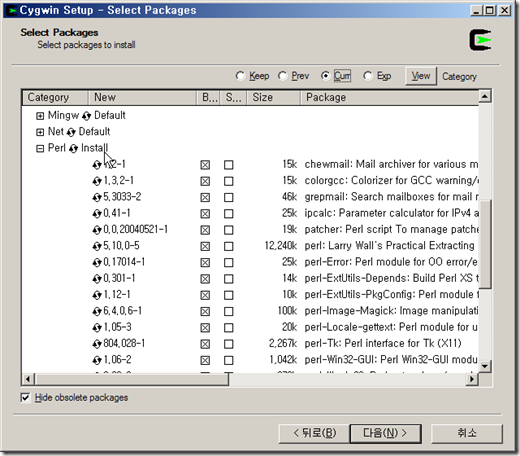Cycle version icon for perl-Tk 804.028-1
The height and width of the screenshot is (456, 520).
tap(97, 344)
